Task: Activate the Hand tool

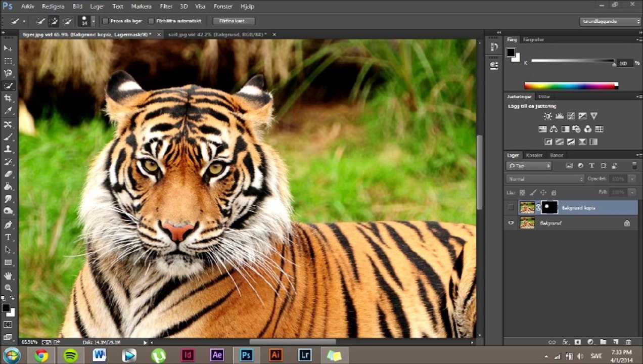Action: tap(8, 276)
